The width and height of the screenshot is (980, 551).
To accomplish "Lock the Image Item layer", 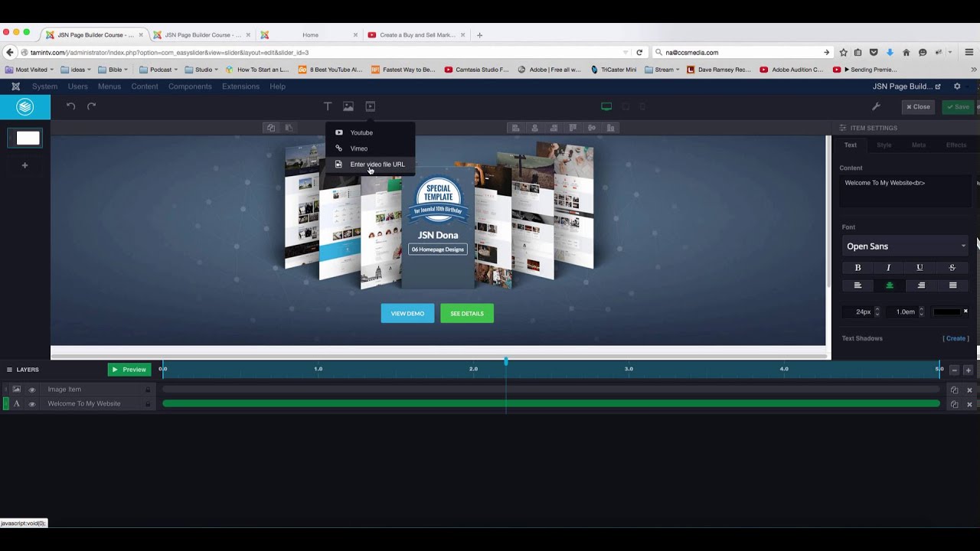I will pyautogui.click(x=148, y=390).
